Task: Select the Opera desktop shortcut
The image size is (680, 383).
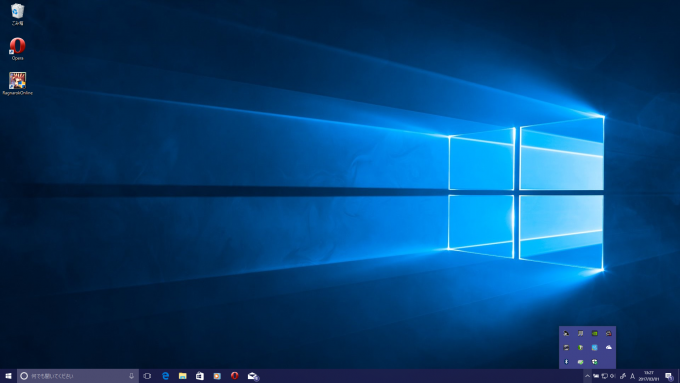Action: tap(17, 49)
